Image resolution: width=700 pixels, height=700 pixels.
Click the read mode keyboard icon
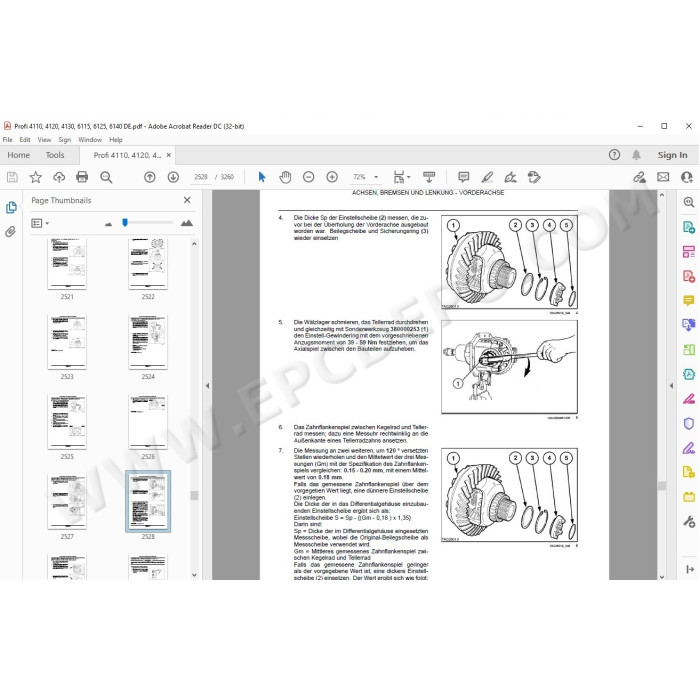pyautogui.click(x=429, y=177)
